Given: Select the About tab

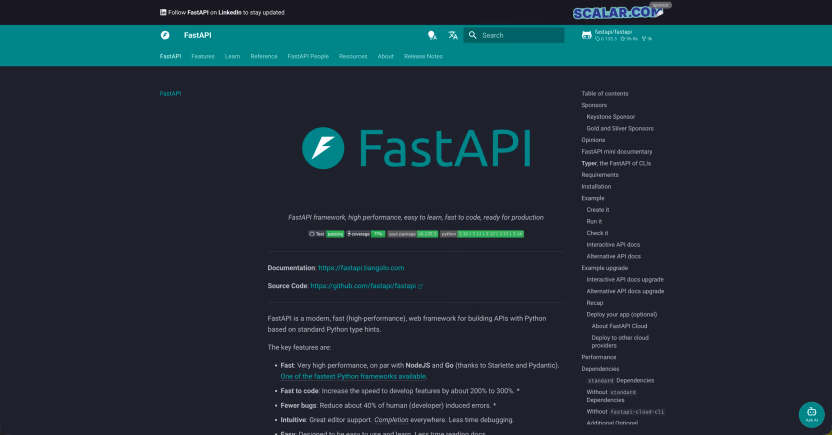Looking at the screenshot, I should 386,56.
